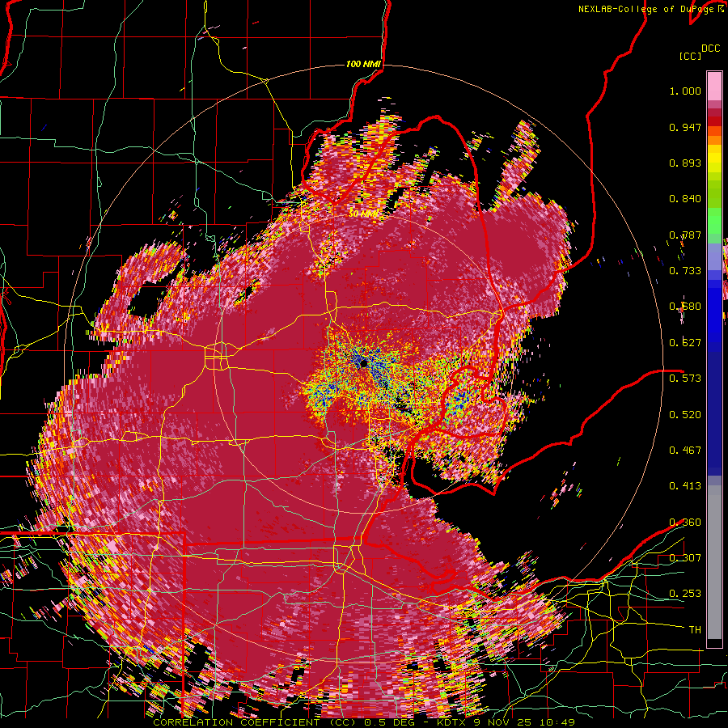Pick the yellow segment of the color bar

[714, 159]
